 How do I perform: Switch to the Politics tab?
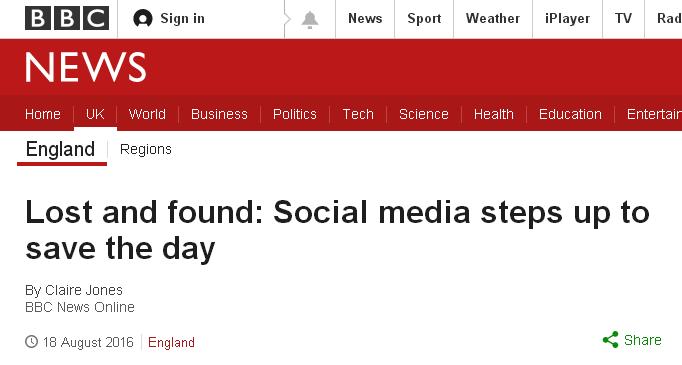point(295,114)
